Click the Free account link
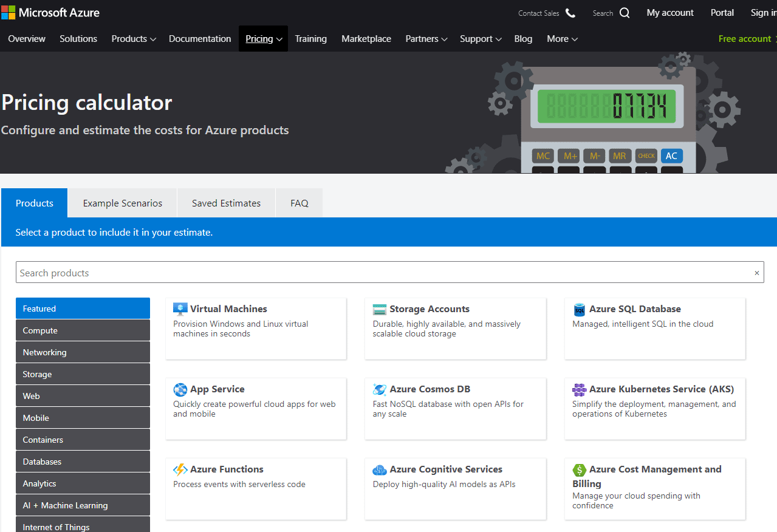Screen dimensions: 777x532 [744, 39]
